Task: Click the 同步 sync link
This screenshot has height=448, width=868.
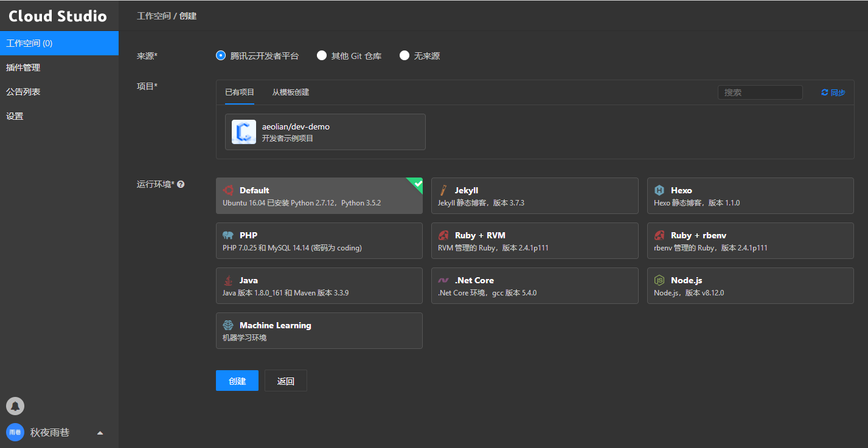Action: pyautogui.click(x=833, y=92)
